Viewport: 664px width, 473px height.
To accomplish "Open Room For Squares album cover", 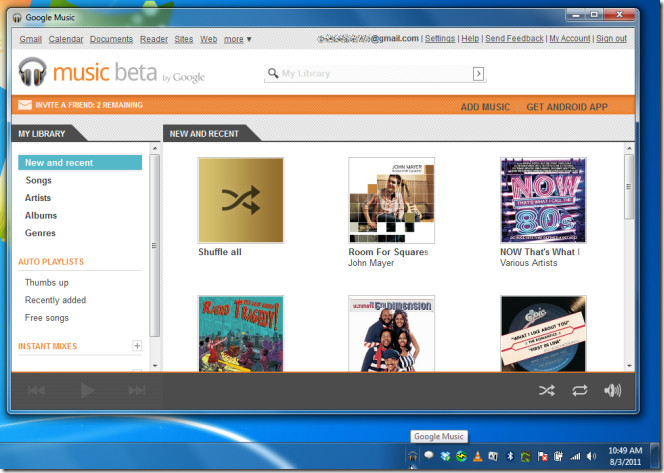I will point(391,200).
